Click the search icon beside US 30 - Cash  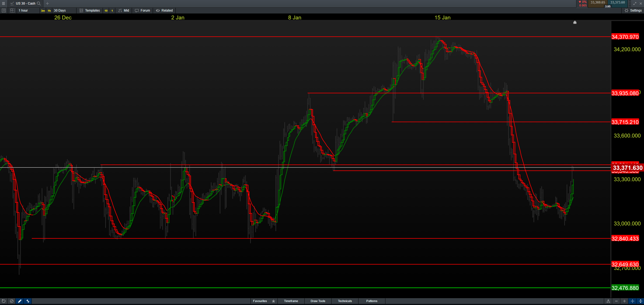(39, 4)
